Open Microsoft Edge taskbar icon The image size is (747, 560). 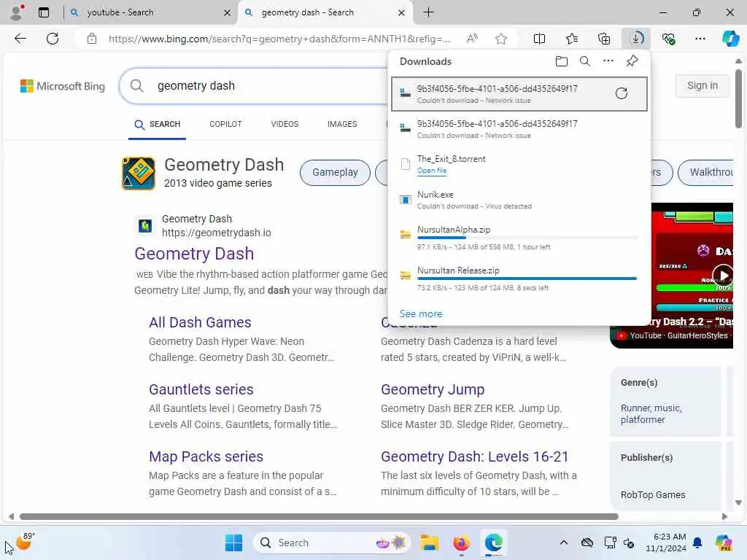coord(494,542)
